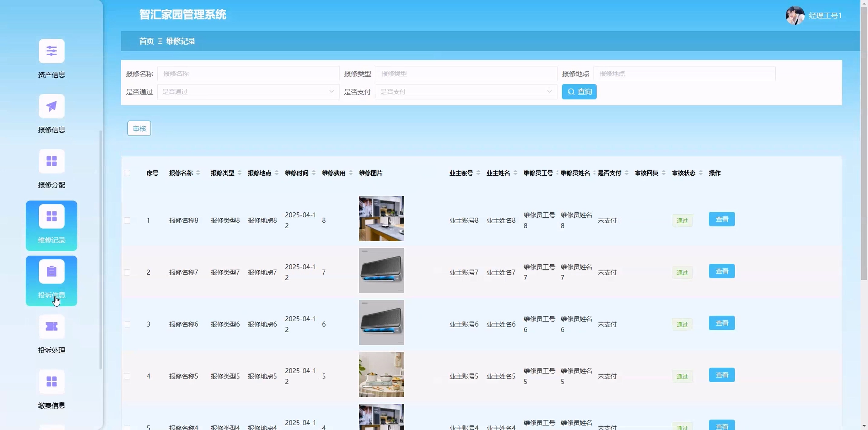The image size is (868, 430).
Task: Click the page vertical scrollbar
Action: 864,142
